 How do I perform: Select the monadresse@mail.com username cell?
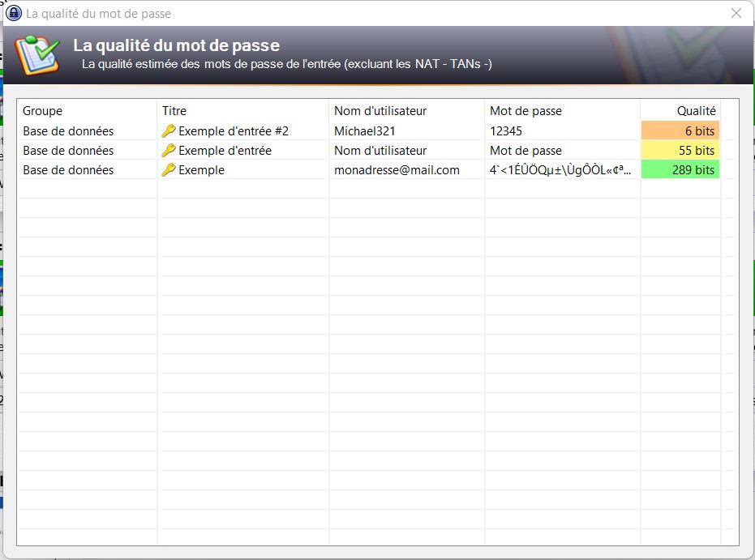pyautogui.click(x=397, y=169)
